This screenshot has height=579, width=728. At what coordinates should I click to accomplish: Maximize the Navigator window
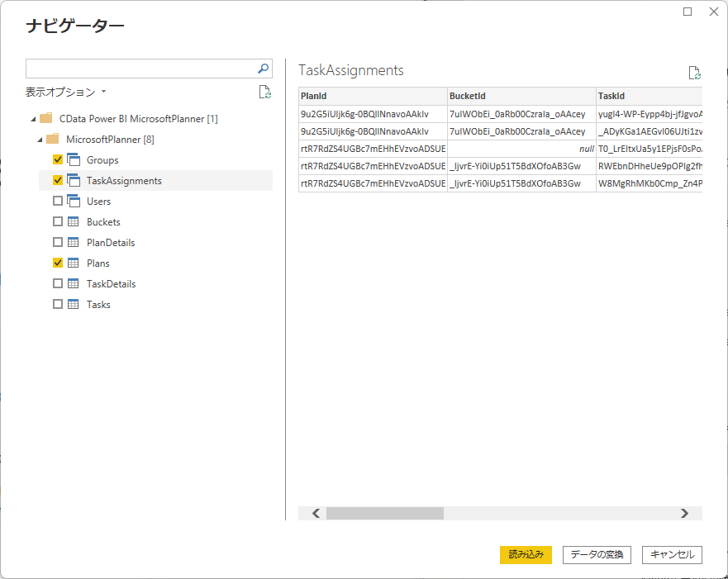pyautogui.click(x=688, y=12)
